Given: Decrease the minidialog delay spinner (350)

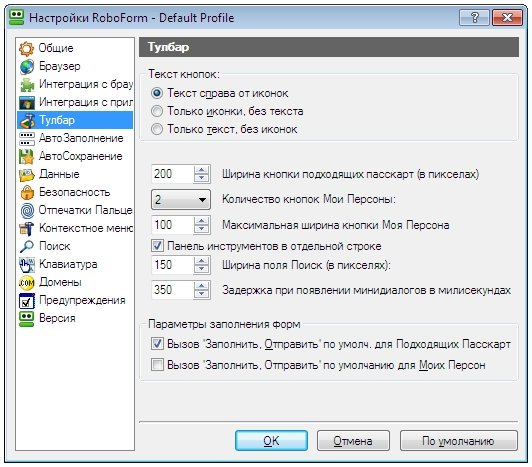Looking at the screenshot, I should [x=202, y=294].
